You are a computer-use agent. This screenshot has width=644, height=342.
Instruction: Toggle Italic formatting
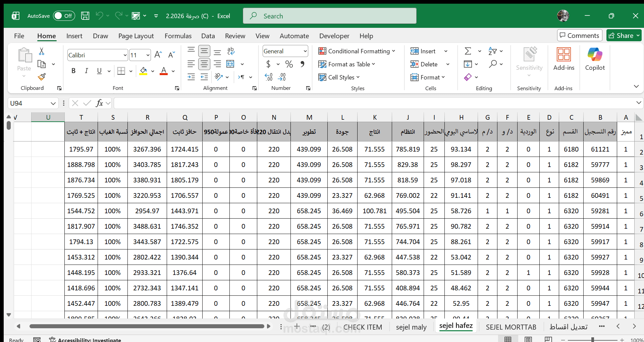click(x=86, y=71)
